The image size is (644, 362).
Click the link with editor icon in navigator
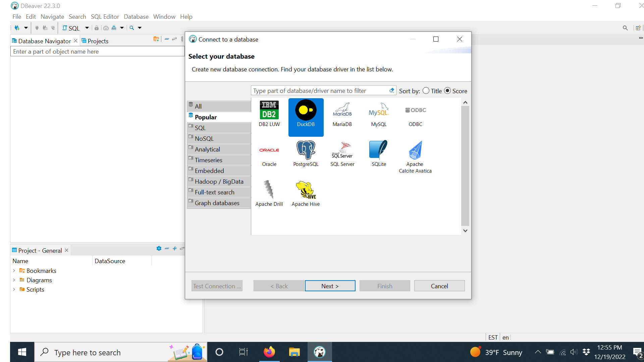[174, 39]
